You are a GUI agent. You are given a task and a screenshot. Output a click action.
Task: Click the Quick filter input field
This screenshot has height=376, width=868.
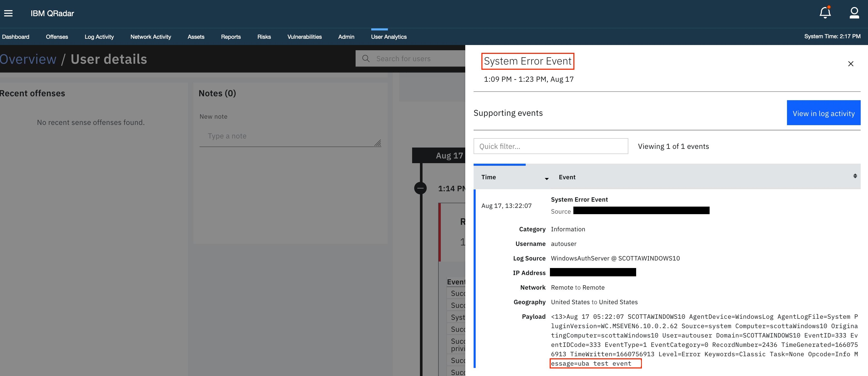(x=551, y=146)
